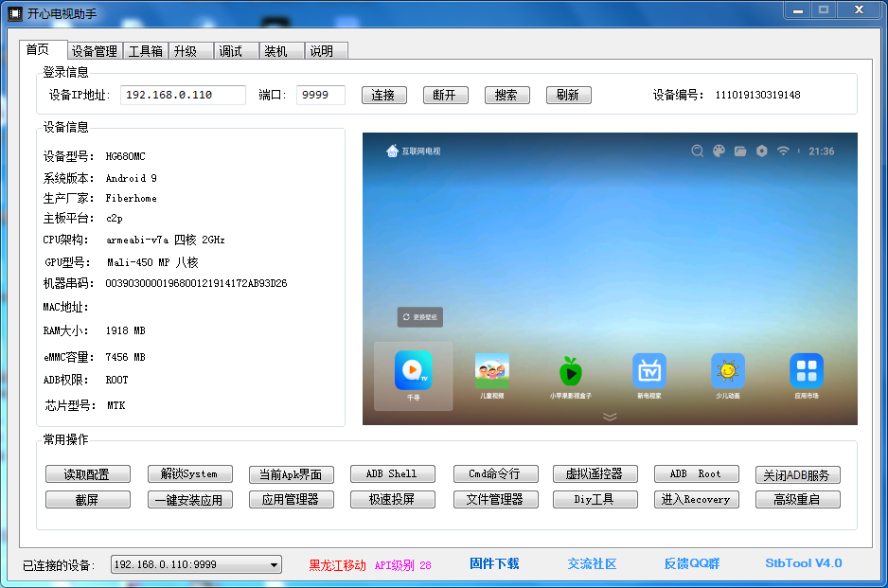
Task: Click the 关闭ADB服务 button
Action: [797, 474]
